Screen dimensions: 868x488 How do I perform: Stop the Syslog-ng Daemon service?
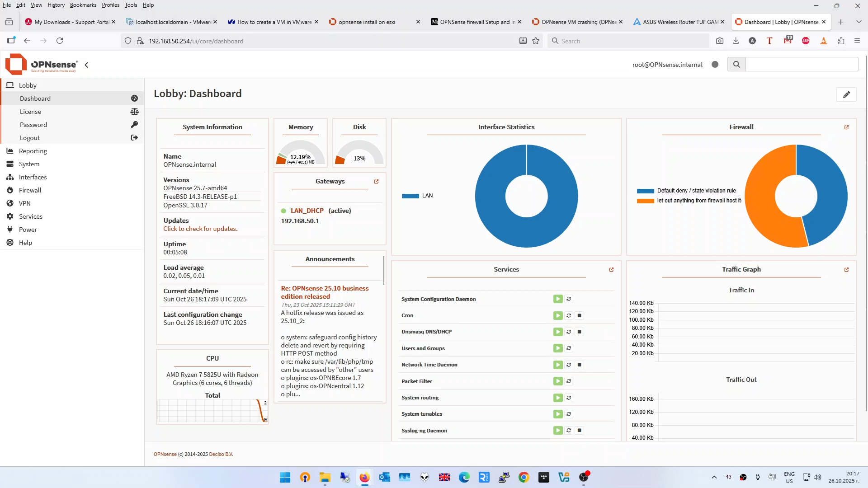(580, 431)
